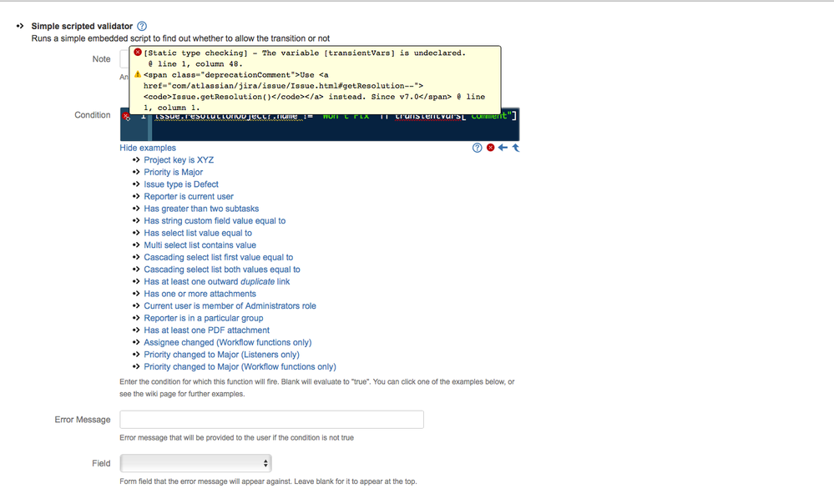Viewport: 834px width, 504px height.
Task: Open help for Simple scripted validator
Action: (x=142, y=26)
